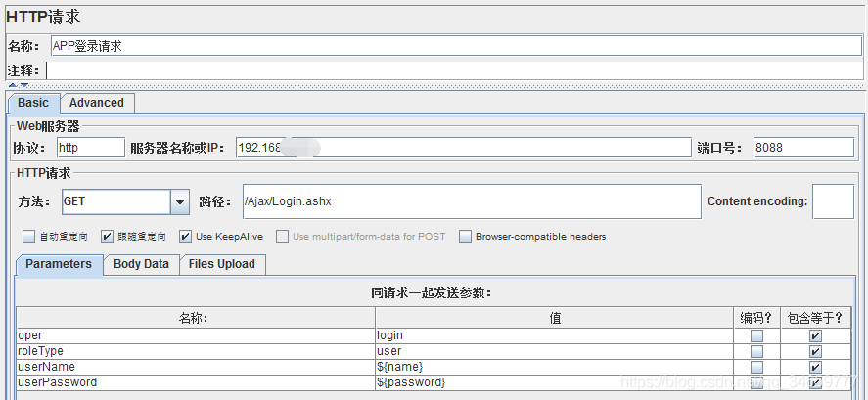The height and width of the screenshot is (400, 868).
Task: Click the ${password} value cell
Action: click(555, 382)
